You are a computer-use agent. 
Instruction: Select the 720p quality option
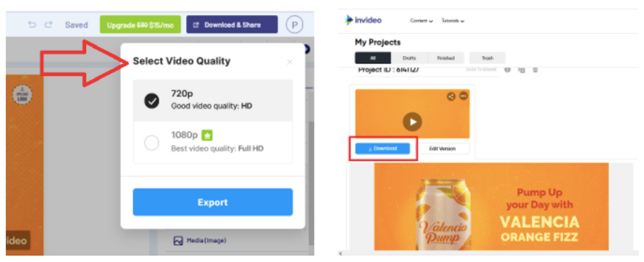click(213, 100)
